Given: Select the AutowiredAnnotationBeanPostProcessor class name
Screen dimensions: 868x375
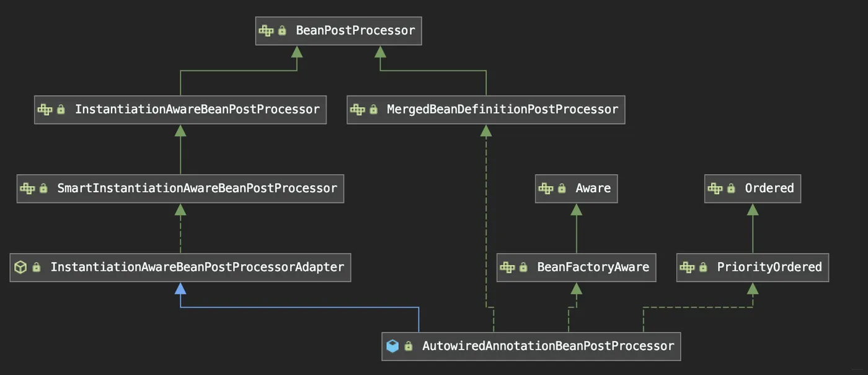Looking at the screenshot, I should pos(548,346).
